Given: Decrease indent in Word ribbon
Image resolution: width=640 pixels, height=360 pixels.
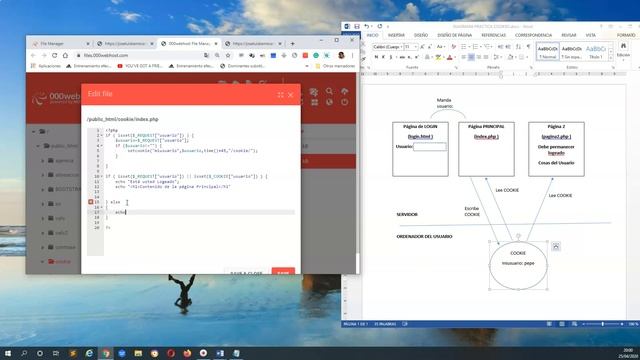Looking at the screenshot, I should [x=501, y=47].
